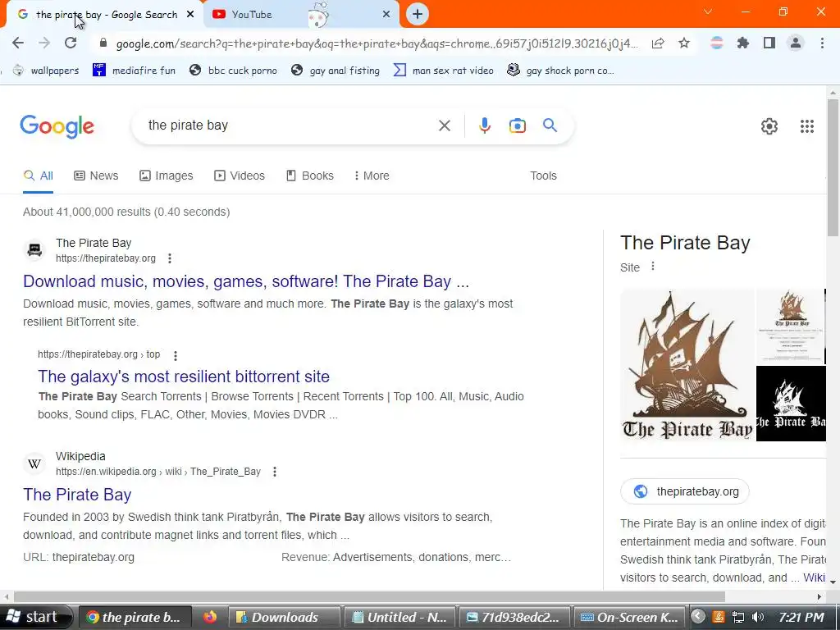Viewport: 840px width, 630px height.
Task: Open the large Pirate Bay ship logo image
Action: coord(687,365)
